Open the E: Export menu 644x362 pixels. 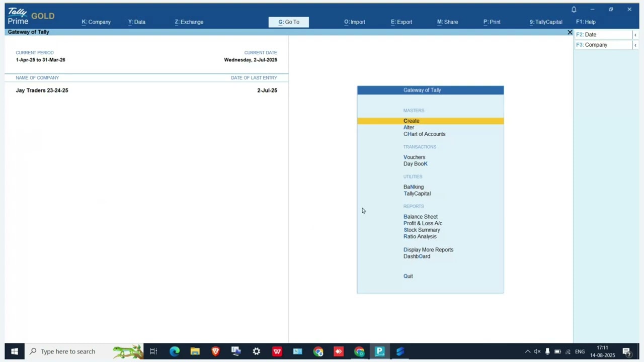(x=401, y=22)
